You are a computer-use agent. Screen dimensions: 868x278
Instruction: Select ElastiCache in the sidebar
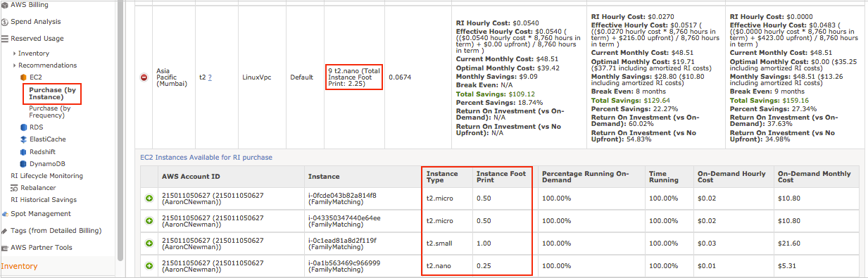(47, 139)
